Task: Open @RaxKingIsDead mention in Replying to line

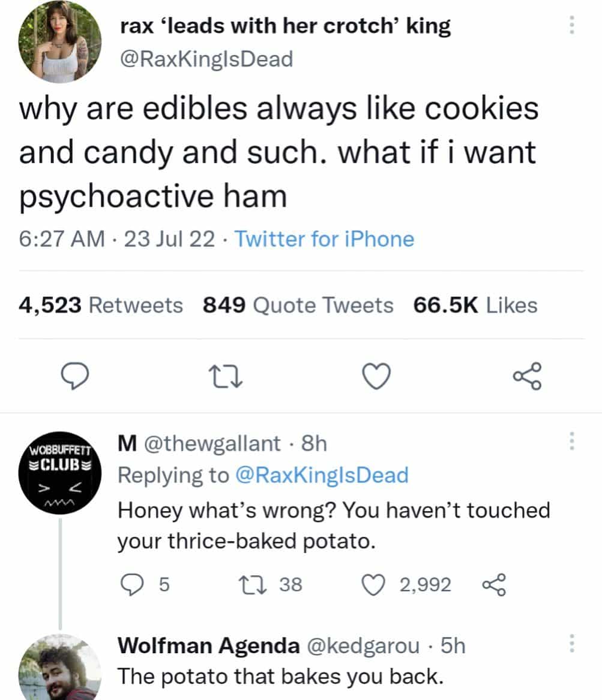Action: [322, 475]
